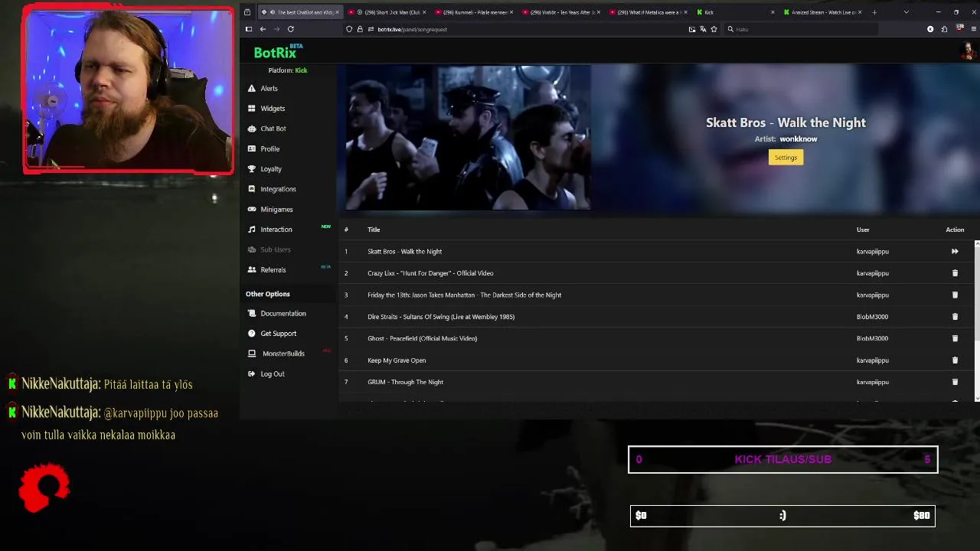This screenshot has width=980, height=551.
Task: Open the Alerts sidebar item
Action: [x=263, y=89]
